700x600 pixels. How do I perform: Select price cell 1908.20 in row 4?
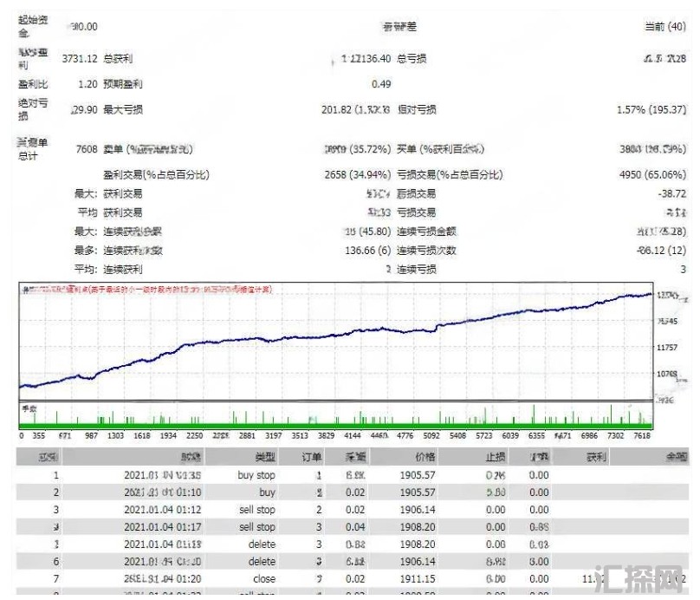coord(418,526)
